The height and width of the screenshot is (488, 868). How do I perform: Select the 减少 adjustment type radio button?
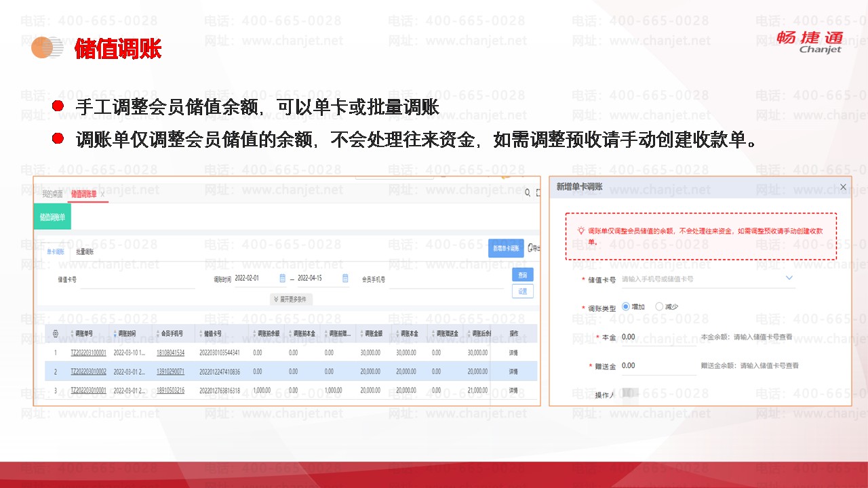click(x=659, y=306)
